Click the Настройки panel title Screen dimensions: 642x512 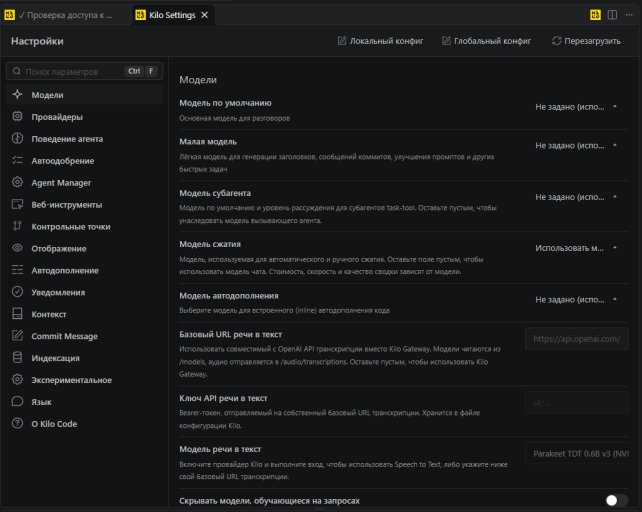click(x=37, y=41)
